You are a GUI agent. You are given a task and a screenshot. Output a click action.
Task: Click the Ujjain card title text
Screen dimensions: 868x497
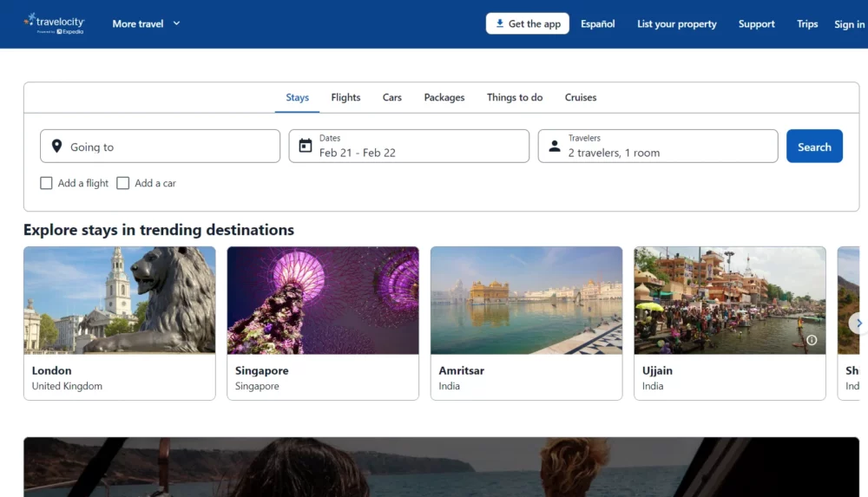click(657, 370)
